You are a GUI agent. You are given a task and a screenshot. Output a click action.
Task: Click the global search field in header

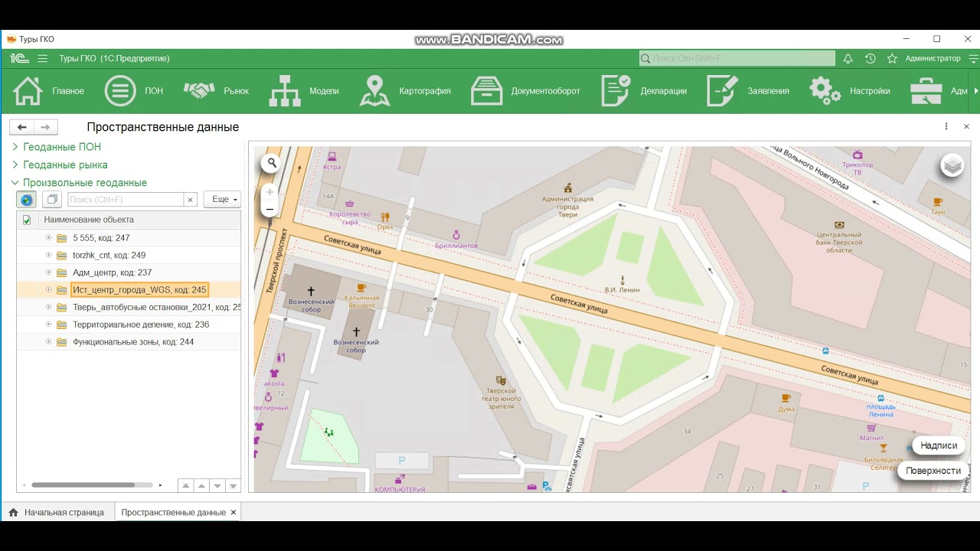coord(737,58)
